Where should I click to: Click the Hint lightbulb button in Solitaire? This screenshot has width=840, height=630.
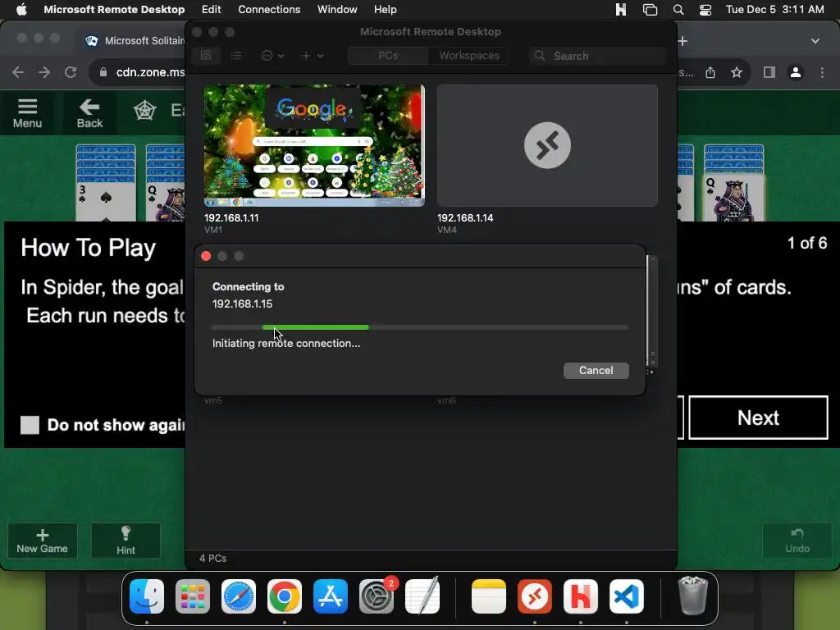[126, 541]
